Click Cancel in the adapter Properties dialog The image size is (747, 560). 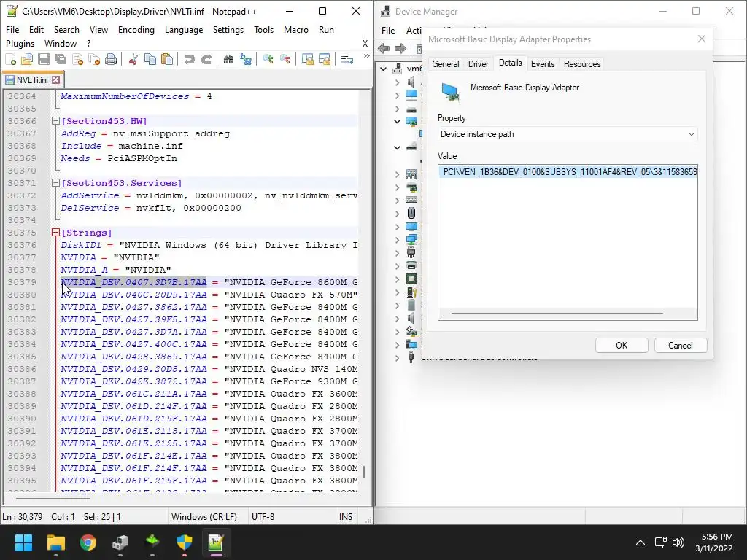pyautogui.click(x=681, y=345)
